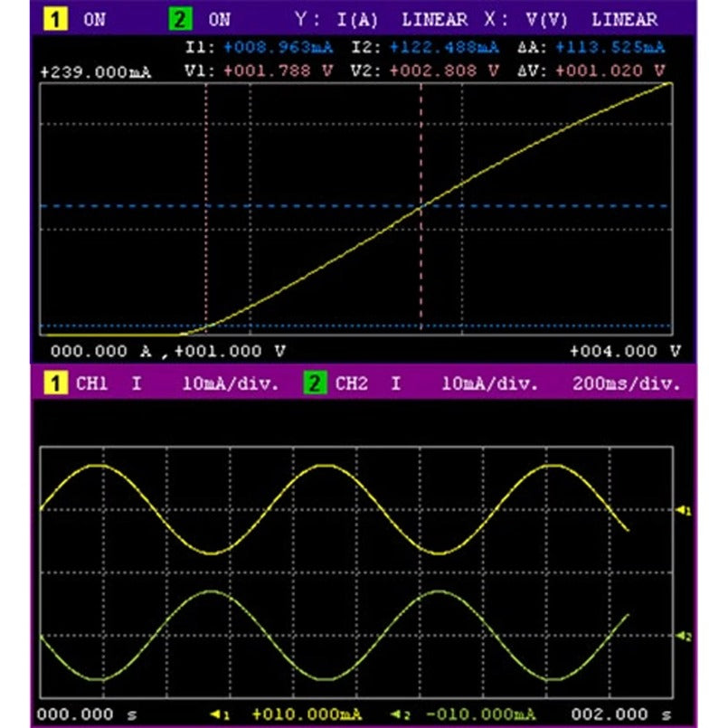Select delta V reading +001.020 V
728x728 pixels.
click(x=610, y=71)
